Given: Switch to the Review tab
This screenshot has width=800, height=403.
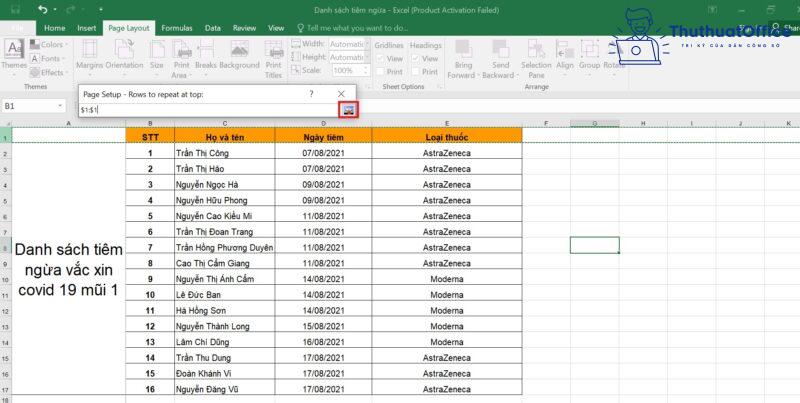Looking at the screenshot, I should click(244, 28).
